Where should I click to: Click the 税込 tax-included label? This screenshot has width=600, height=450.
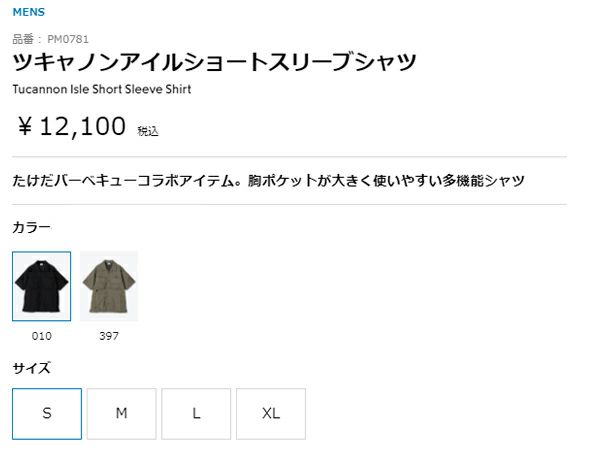[x=148, y=131]
